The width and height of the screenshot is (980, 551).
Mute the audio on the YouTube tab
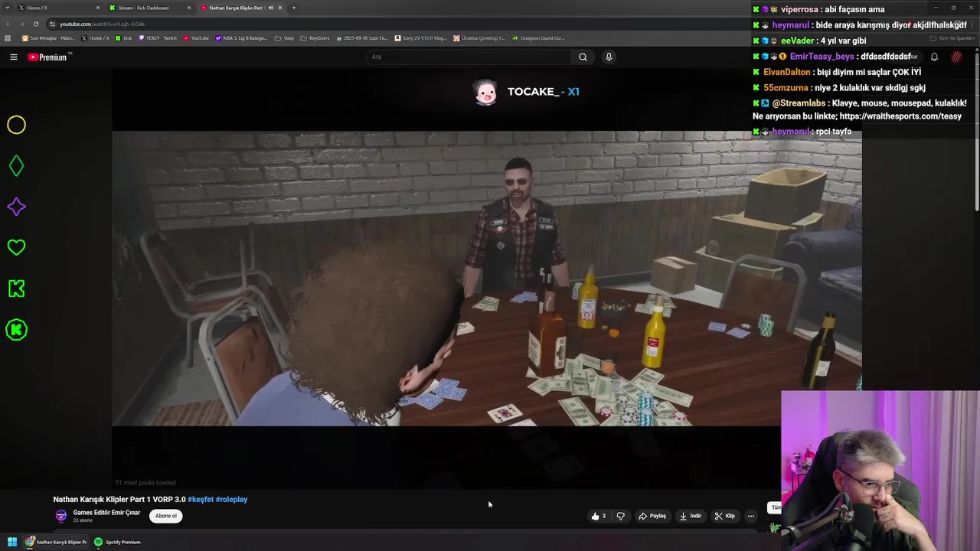pos(270,8)
